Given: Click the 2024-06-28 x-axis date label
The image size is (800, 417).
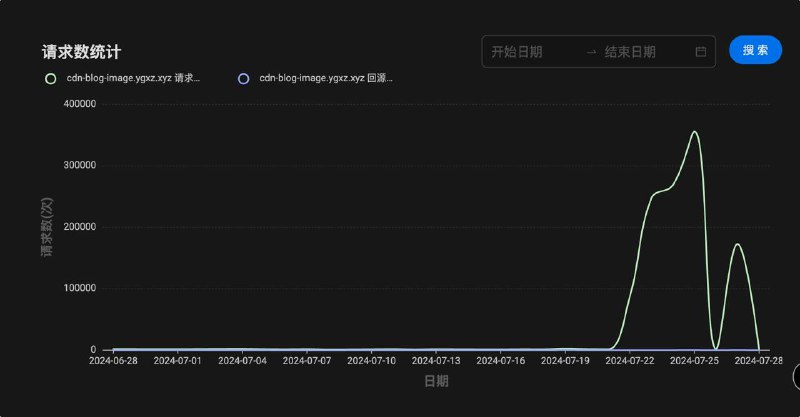Looking at the screenshot, I should tap(113, 360).
